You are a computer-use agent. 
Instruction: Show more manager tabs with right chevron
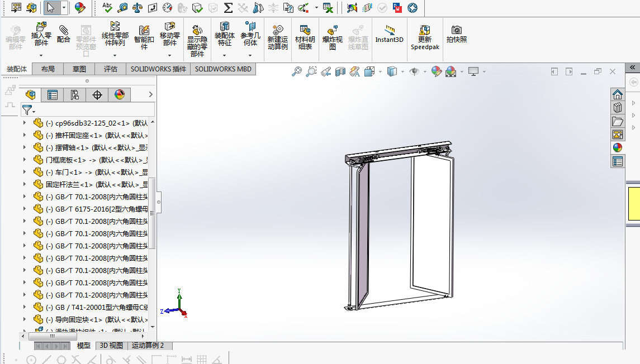pyautogui.click(x=150, y=94)
